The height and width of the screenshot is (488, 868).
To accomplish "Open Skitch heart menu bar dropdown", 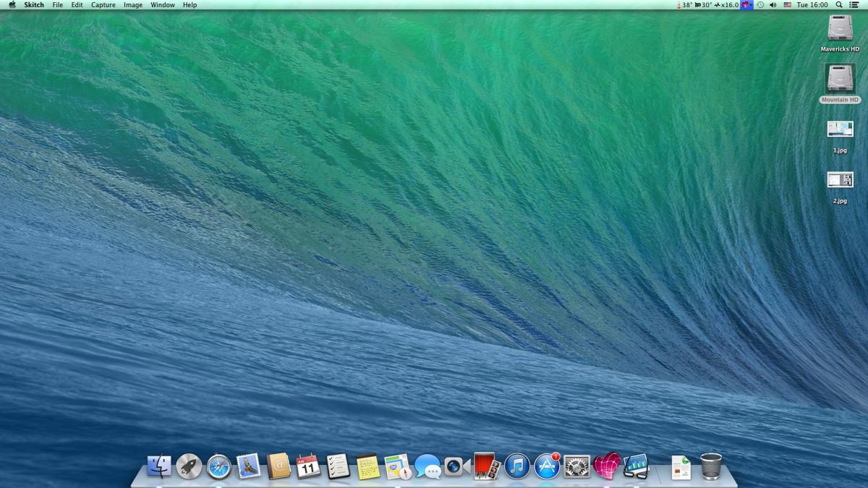I will [746, 5].
